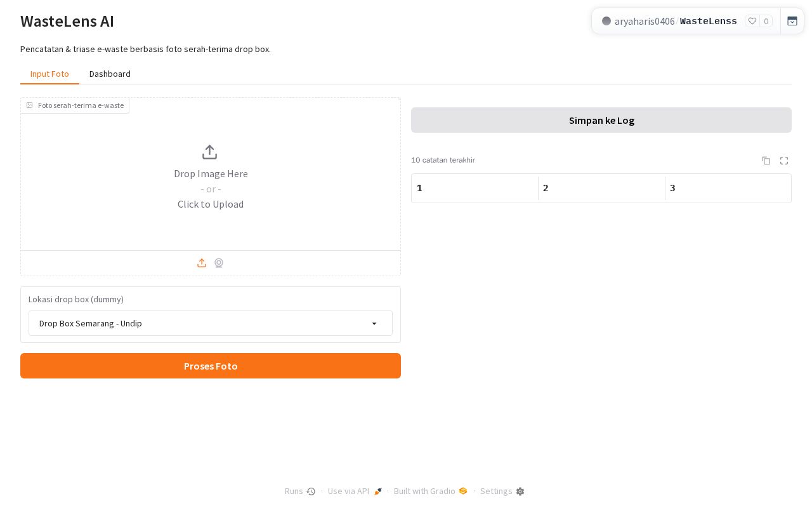This screenshot has height=508, width=812.
Task: Click the Proses Foto button
Action: 211,366
